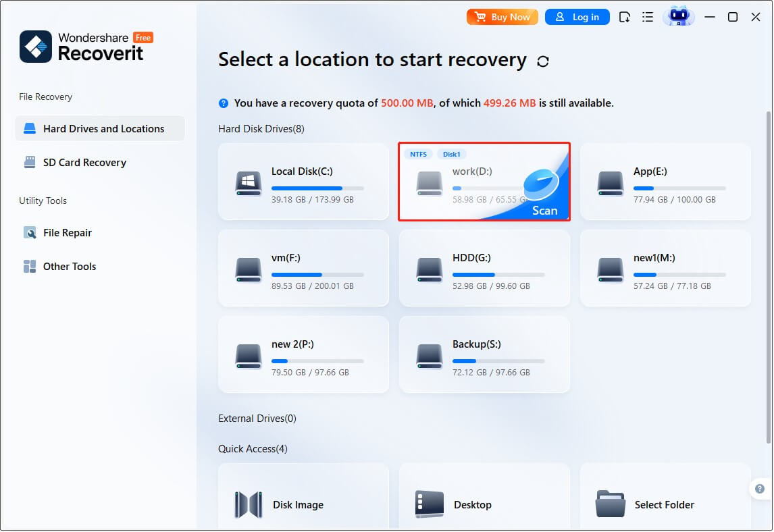774x532 pixels.
Task: Click the help question mark bubble
Action: pos(759,489)
